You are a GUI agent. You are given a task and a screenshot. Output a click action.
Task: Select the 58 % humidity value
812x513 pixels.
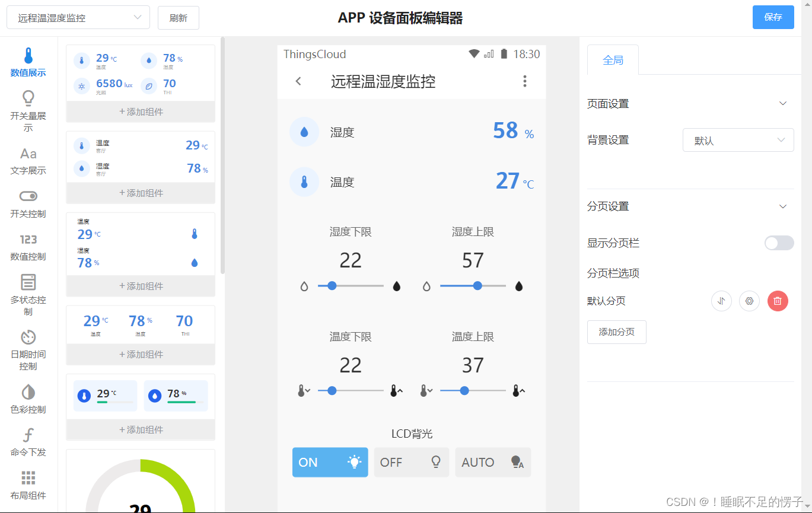514,131
